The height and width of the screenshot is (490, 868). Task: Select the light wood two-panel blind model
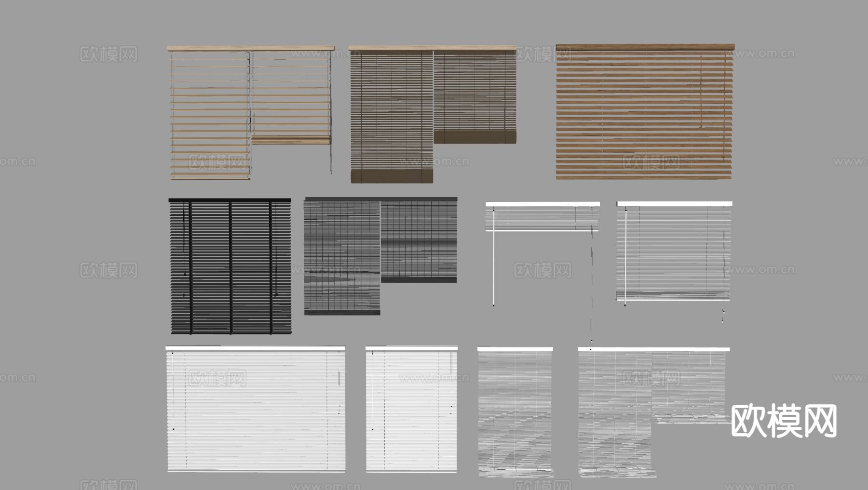[x=250, y=113]
